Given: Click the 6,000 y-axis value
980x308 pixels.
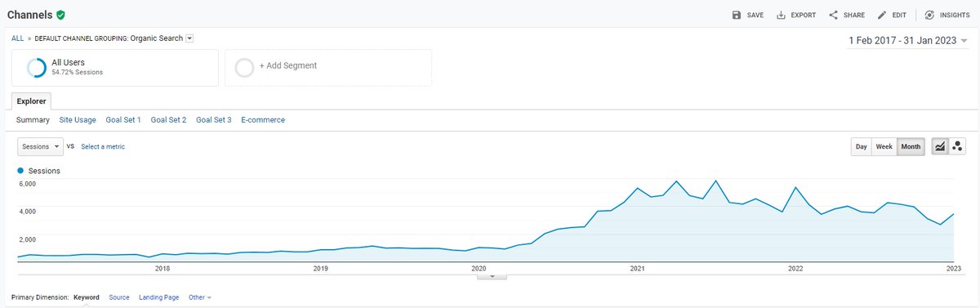Looking at the screenshot, I should click(27, 184).
